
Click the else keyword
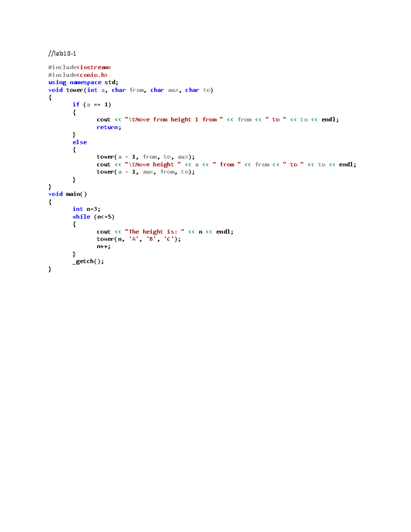[79, 142]
